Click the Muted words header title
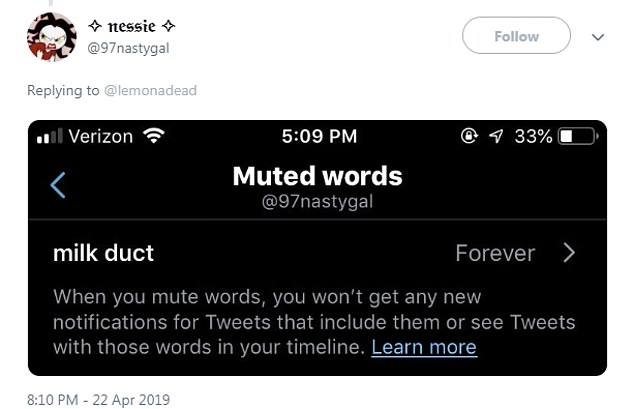 click(317, 176)
